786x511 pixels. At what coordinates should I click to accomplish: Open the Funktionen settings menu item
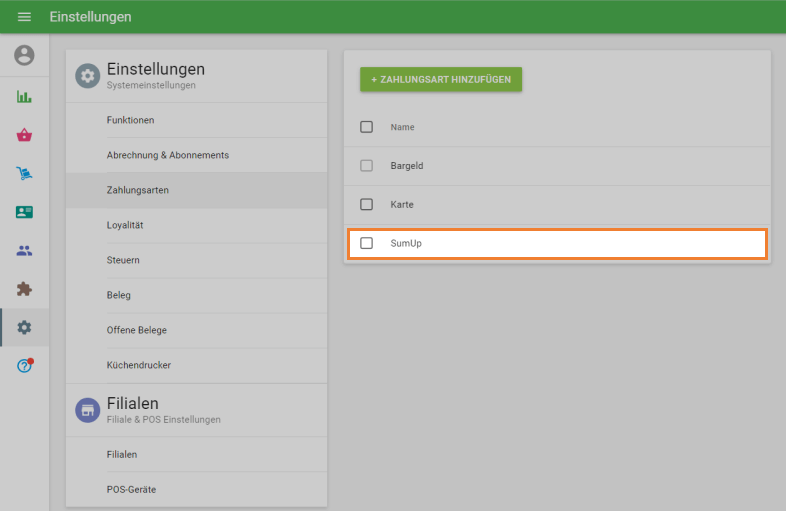pos(130,120)
